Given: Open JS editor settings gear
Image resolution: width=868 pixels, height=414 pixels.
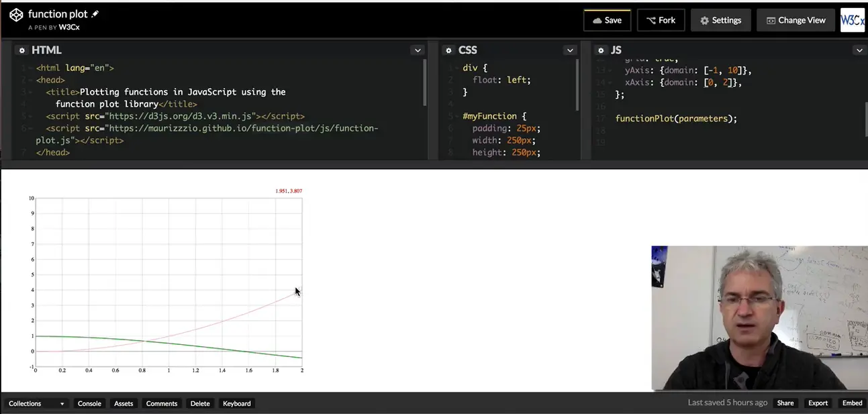Looking at the screenshot, I should pyautogui.click(x=601, y=50).
